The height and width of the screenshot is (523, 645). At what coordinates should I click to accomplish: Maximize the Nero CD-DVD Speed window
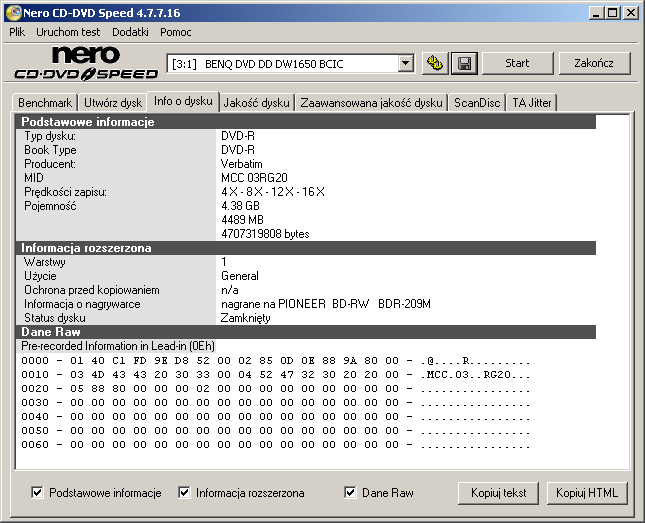[x=613, y=13]
